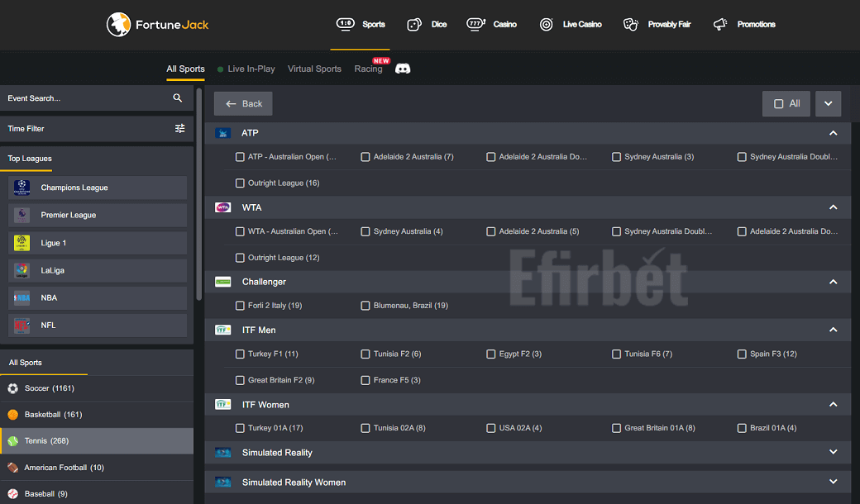Check Sydney Australia (3) checkbox
This screenshot has width=860, height=504.
pos(617,157)
